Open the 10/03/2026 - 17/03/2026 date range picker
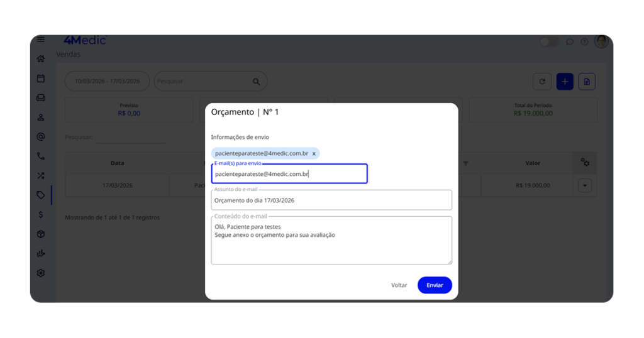 108,81
